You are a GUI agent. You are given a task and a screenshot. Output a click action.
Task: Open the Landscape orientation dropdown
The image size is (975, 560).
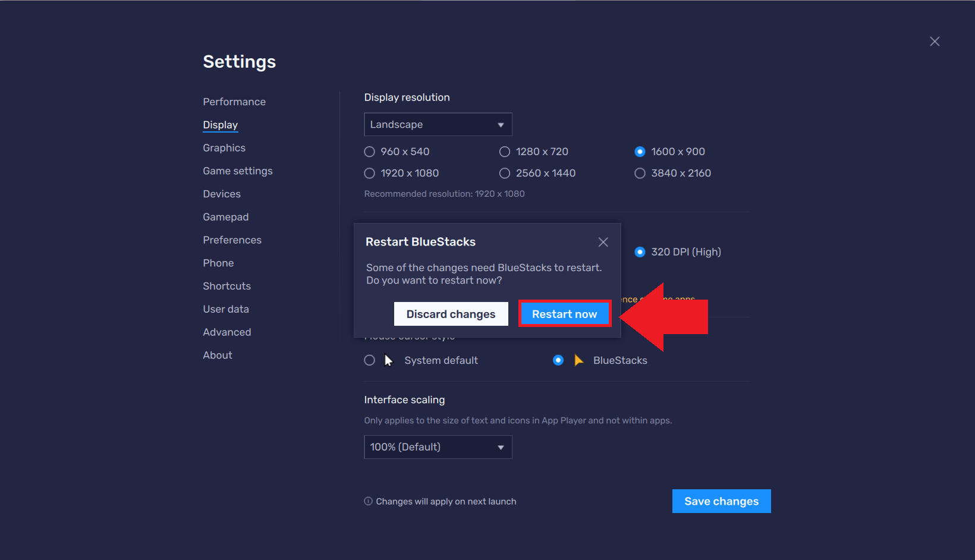coord(438,125)
